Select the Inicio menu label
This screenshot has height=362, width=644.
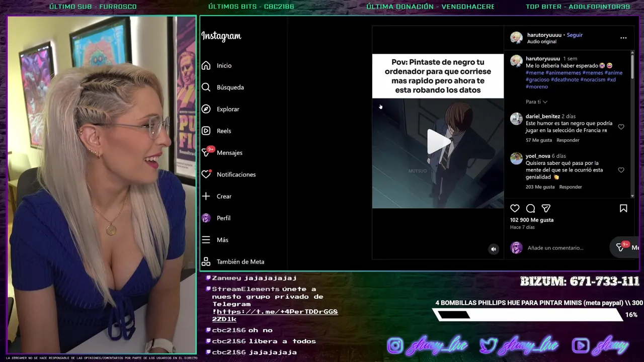pyautogui.click(x=224, y=65)
